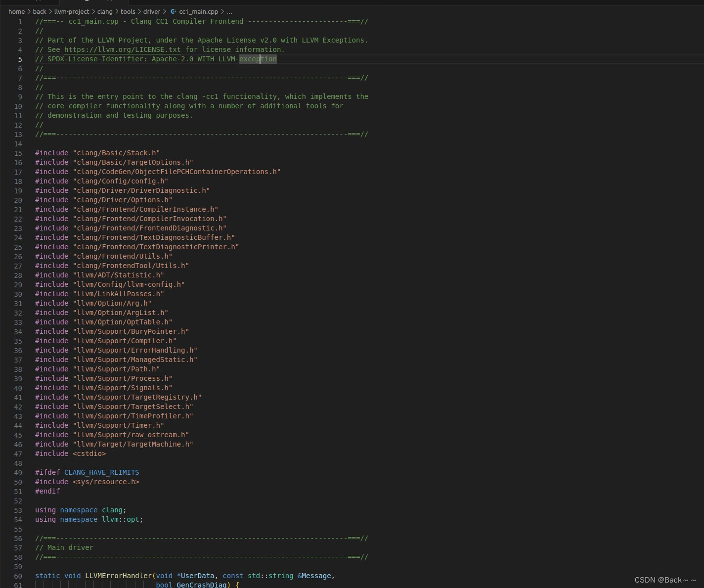Click "llvm/Support/Signals.h" include path
The width and height of the screenshot is (704, 588).
123,388
